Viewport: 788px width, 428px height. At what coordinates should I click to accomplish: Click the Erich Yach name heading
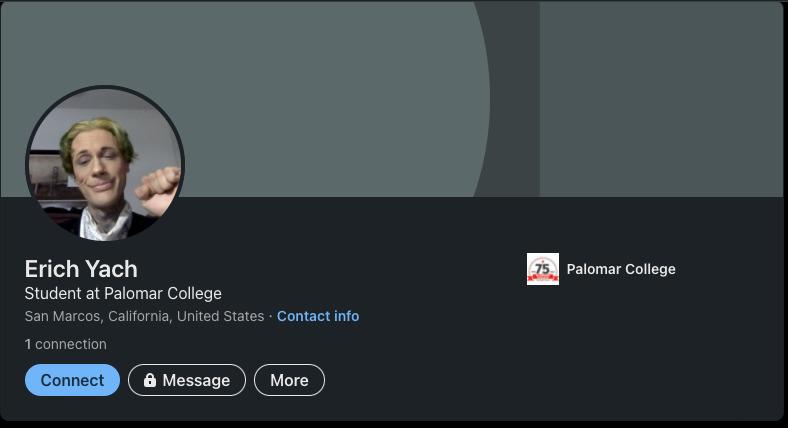81,269
